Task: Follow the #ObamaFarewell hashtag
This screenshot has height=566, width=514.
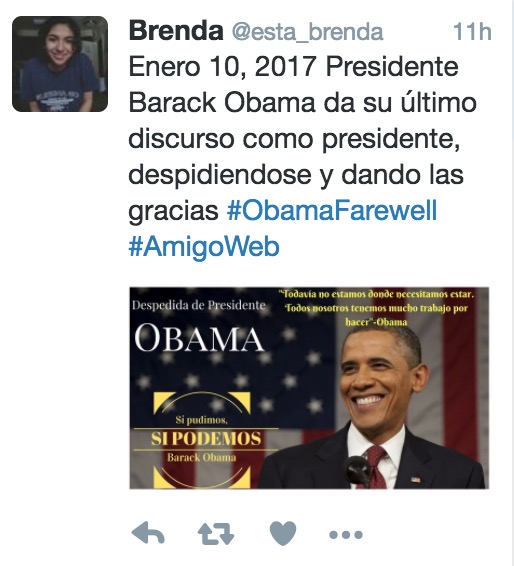Action: point(332,211)
